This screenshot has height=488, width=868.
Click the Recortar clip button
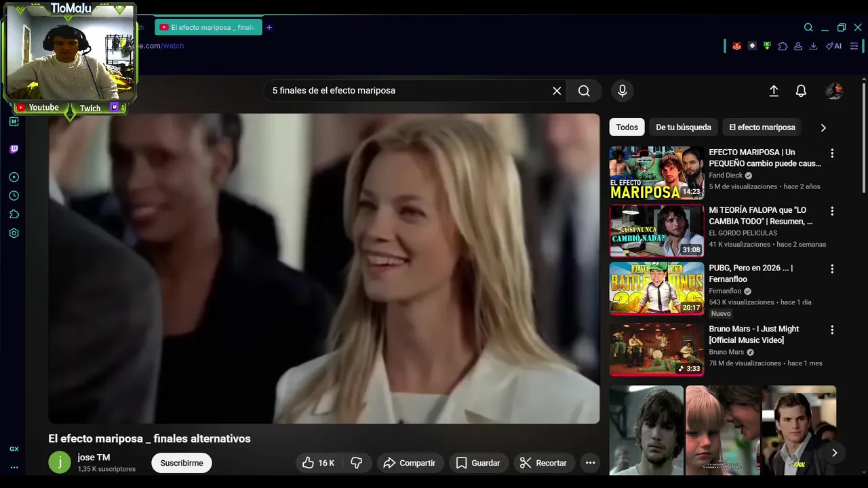click(543, 463)
